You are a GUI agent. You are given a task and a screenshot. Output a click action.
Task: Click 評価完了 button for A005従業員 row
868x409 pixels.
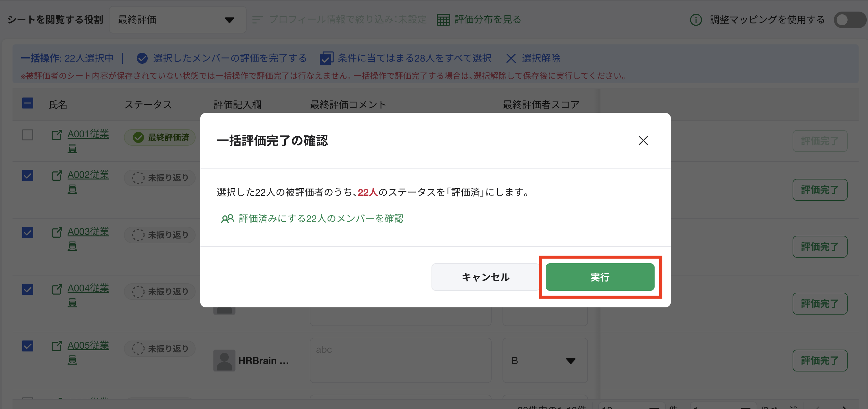coord(819,361)
